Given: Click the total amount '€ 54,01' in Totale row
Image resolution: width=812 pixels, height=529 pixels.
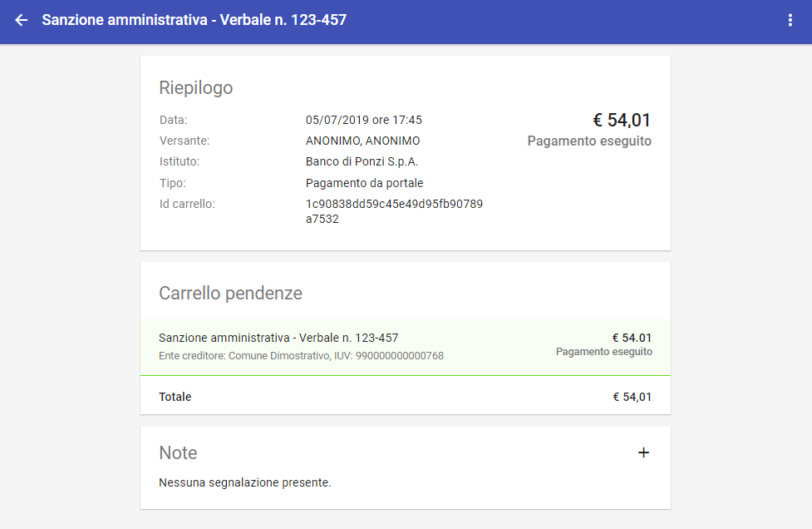Looking at the screenshot, I should click(x=632, y=397).
